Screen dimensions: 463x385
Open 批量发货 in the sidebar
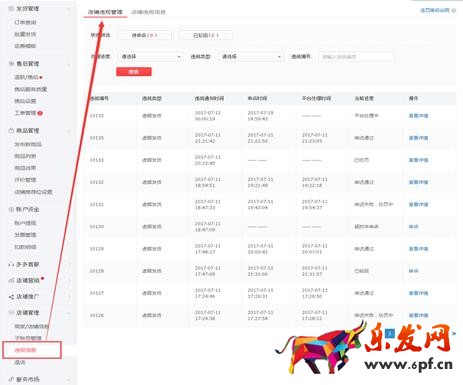click(x=25, y=34)
